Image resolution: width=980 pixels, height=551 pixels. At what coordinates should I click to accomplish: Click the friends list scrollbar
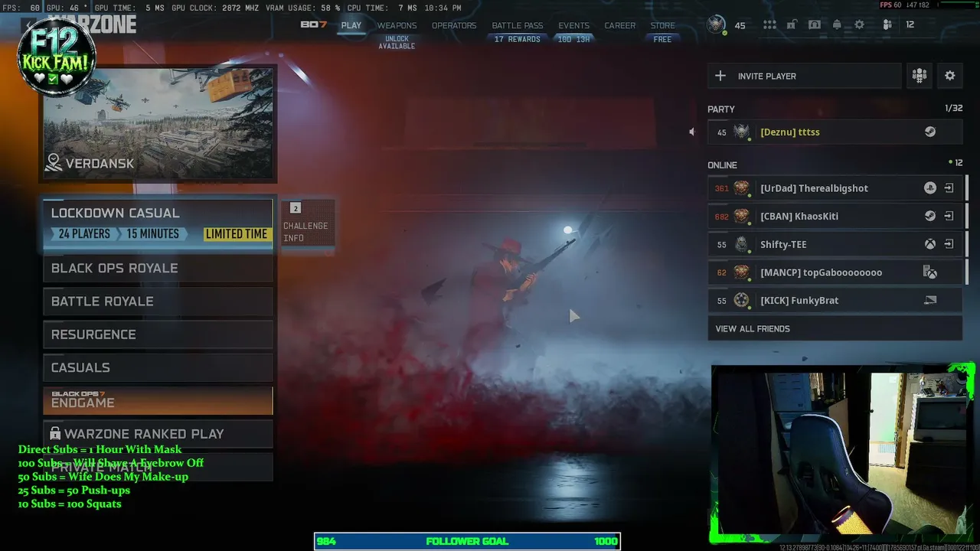966,230
